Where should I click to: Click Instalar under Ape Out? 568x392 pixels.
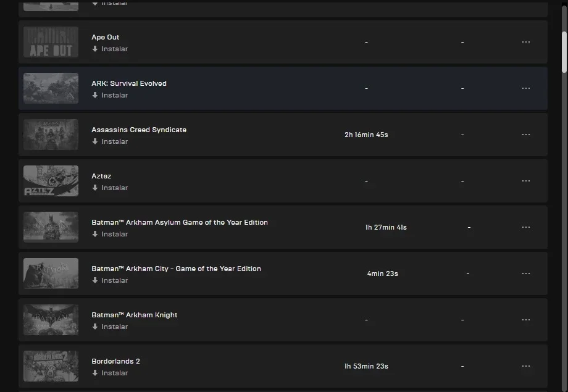110,49
